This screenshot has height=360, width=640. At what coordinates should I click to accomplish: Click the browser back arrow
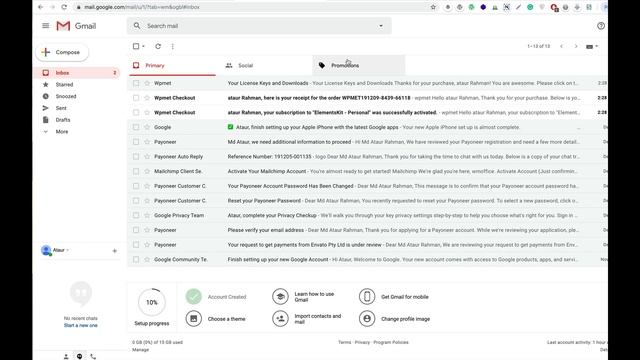point(40,7)
